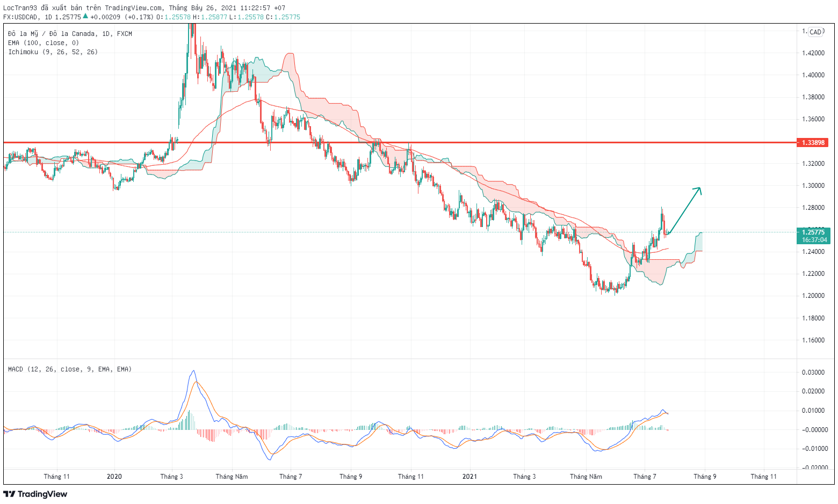The width and height of the screenshot is (838, 504).
Task: Click the 1.38000 price axis label
Action: tap(813, 97)
